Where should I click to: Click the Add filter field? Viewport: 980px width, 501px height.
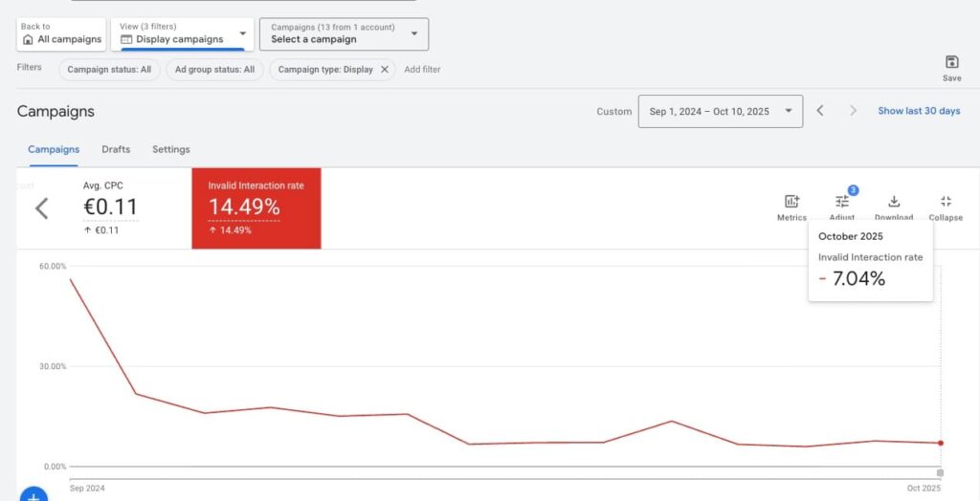click(422, 70)
